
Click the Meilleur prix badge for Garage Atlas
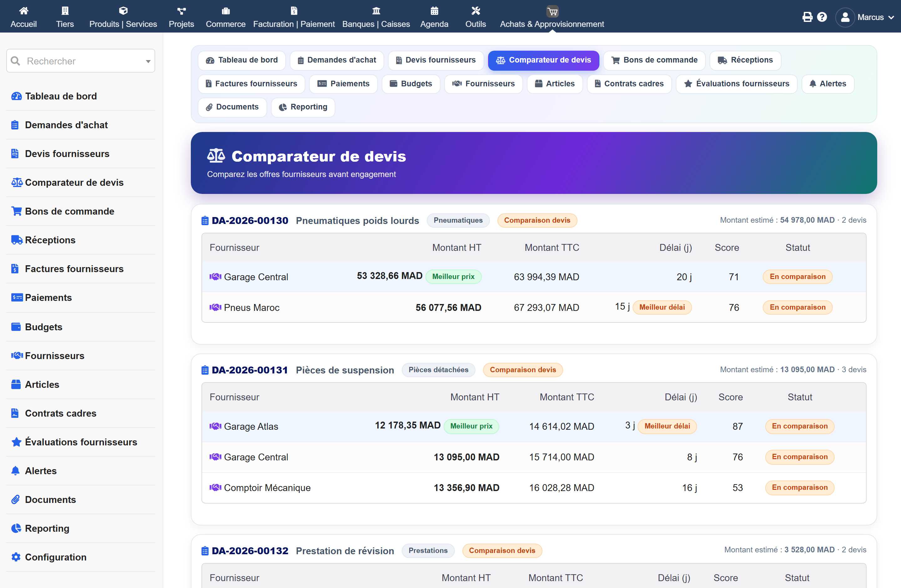[471, 426]
